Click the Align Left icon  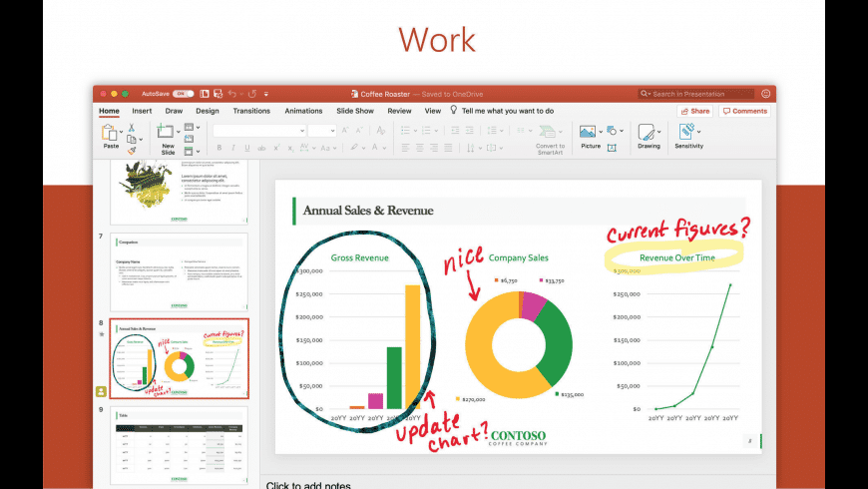pyautogui.click(x=406, y=148)
